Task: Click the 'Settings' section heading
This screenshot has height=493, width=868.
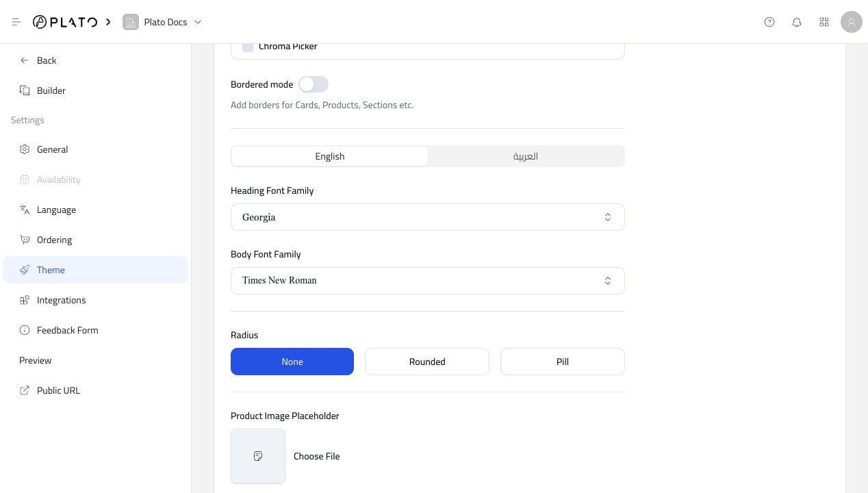Action: [x=27, y=120]
